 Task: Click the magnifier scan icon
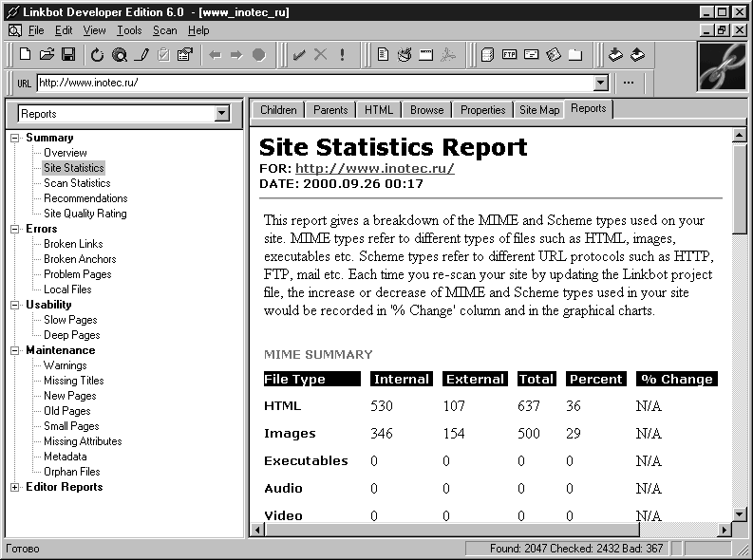point(119,55)
